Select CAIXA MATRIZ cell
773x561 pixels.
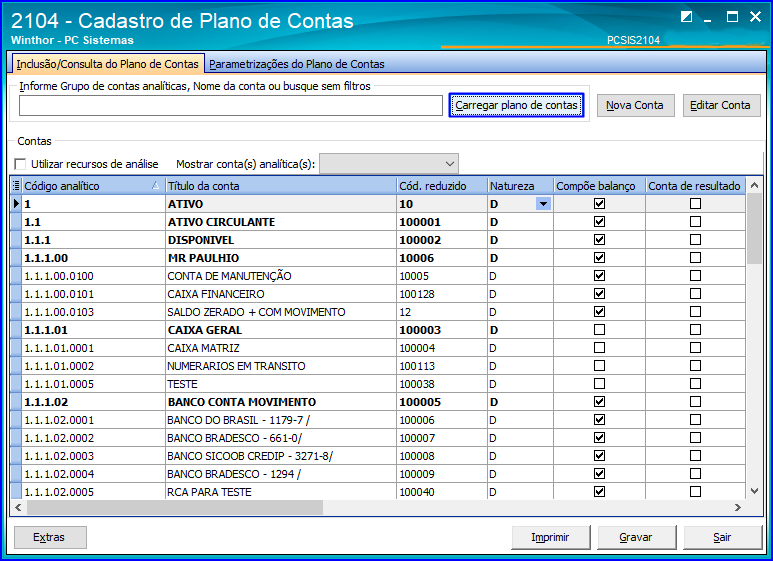(281, 348)
